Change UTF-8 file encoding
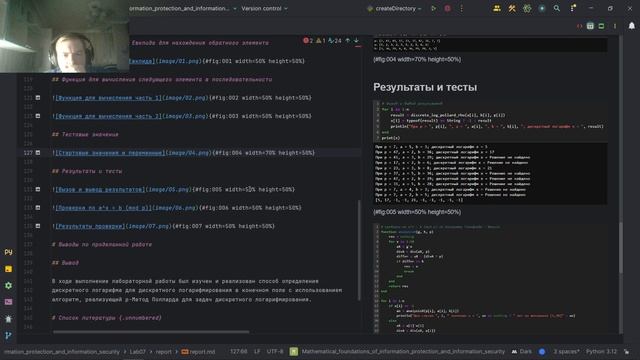This screenshot has width=640, height=360. (275, 351)
